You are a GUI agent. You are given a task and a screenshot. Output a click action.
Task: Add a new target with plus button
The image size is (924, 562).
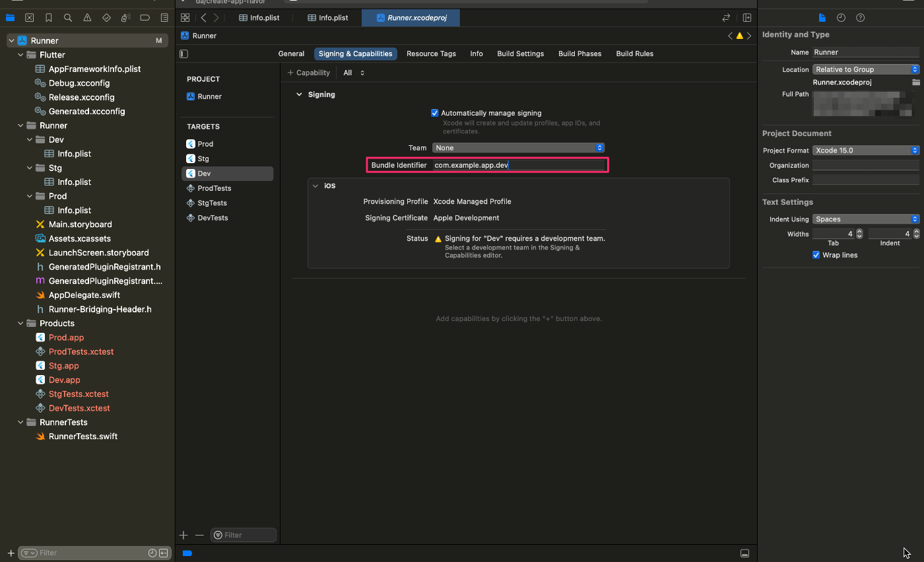[x=183, y=535]
